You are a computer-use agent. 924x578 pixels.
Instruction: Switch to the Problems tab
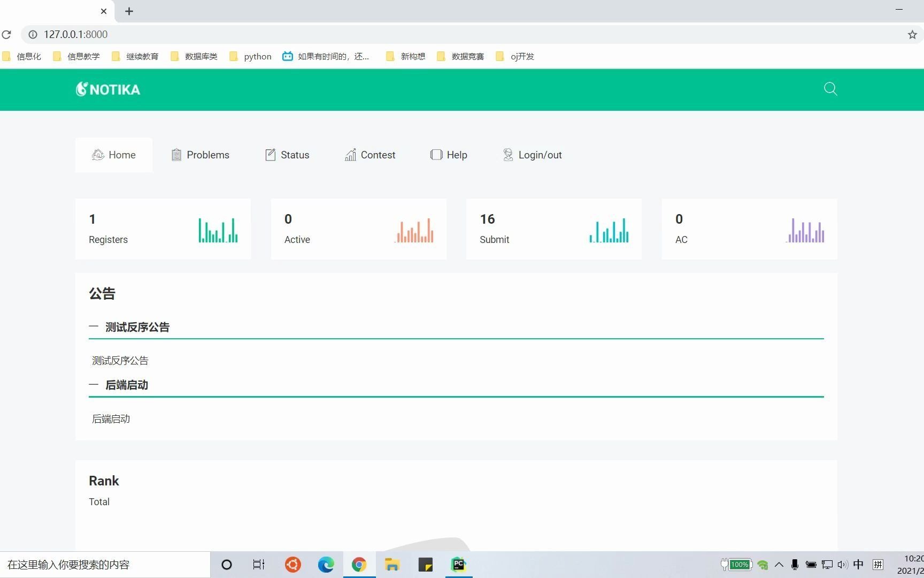click(x=200, y=155)
